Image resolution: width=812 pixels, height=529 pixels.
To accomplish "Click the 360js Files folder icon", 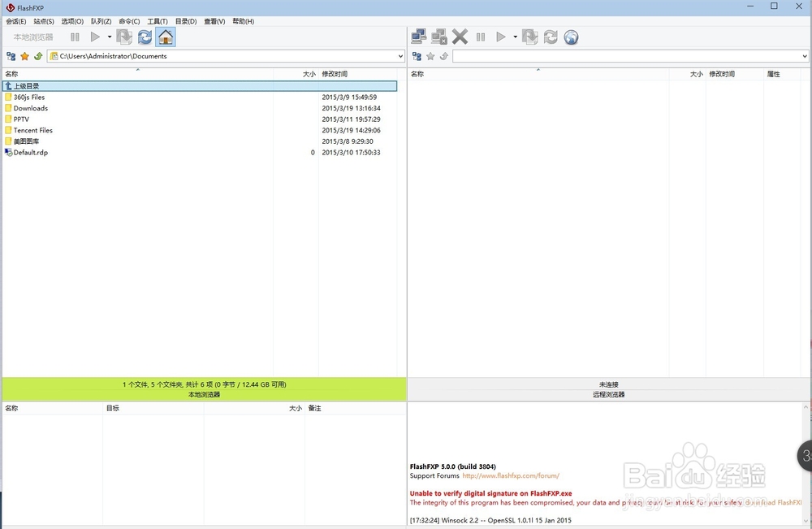I will click(x=8, y=97).
